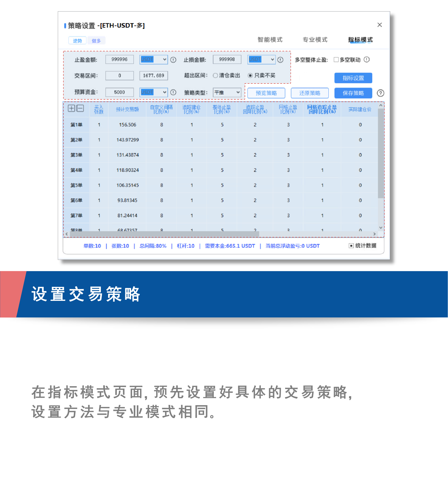
Task: Click the info icon beside the 预算资金 dropdown
Action: click(173, 92)
